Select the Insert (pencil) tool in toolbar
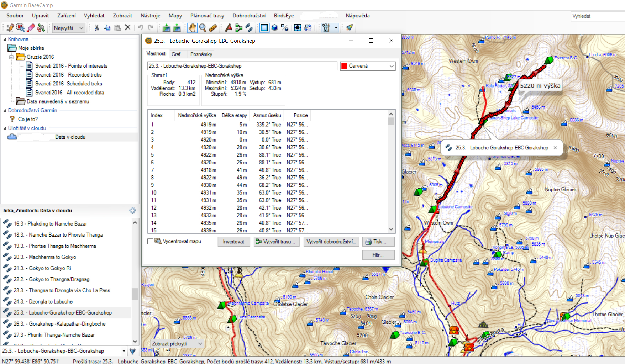This screenshot has width=625, height=364. (x=10, y=27)
